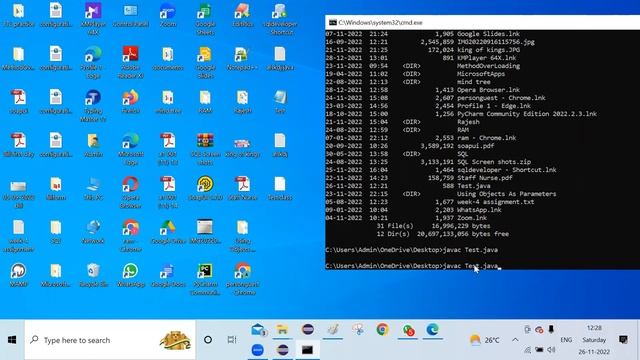Open the EditPlus desktop shortcut
Screen dimensions: 640x360
242,15
